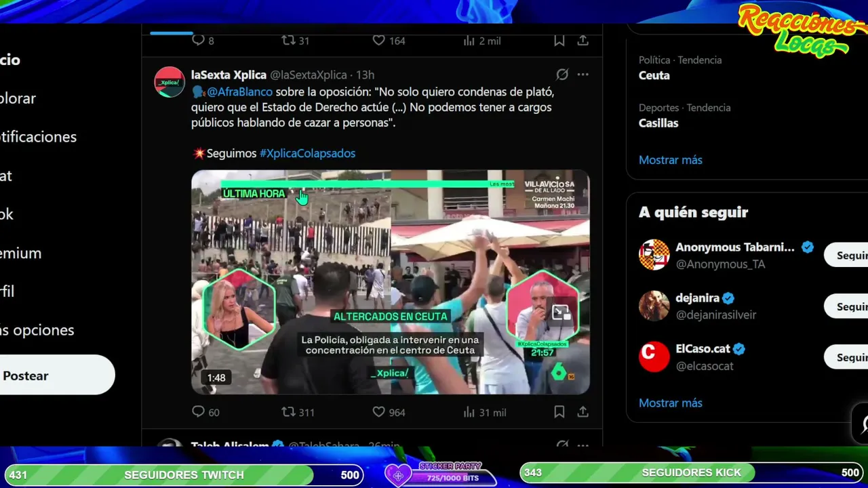The width and height of the screenshot is (868, 488).
Task: Reply to the top post with 8 comments
Action: [x=198, y=40]
